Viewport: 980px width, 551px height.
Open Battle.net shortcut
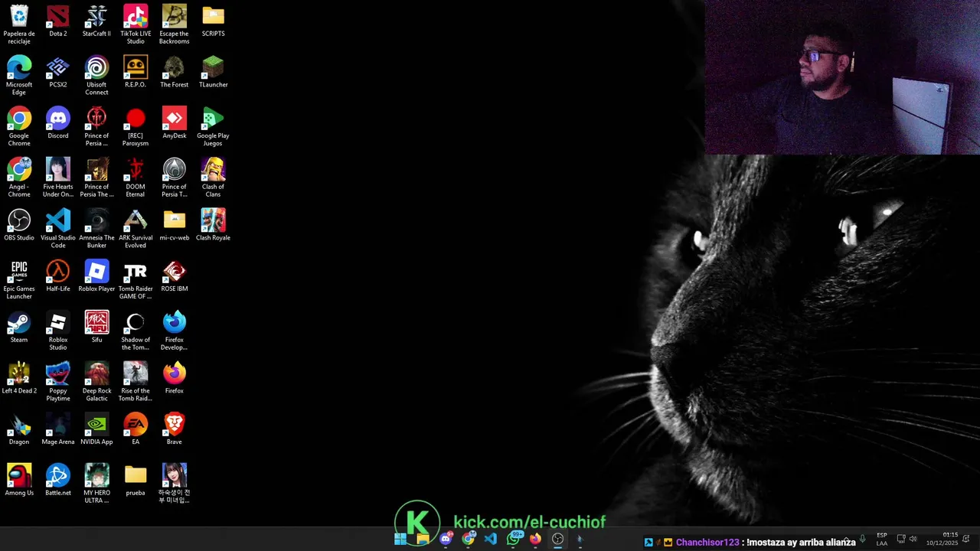[x=57, y=481]
